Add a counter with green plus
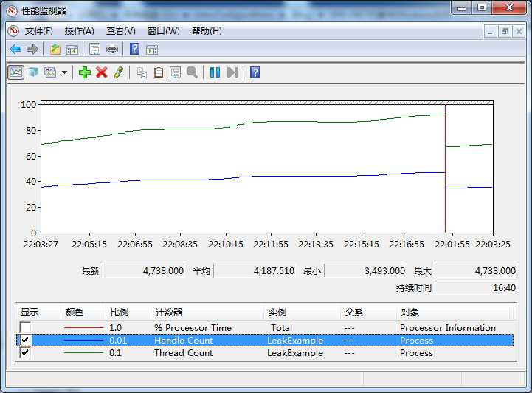532x393 pixels. coord(84,72)
